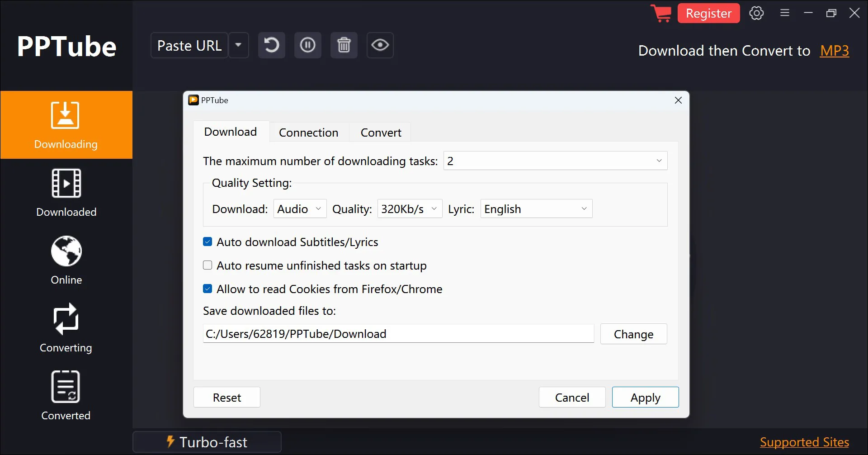
Task: Delete tasks using the trash icon
Action: tap(344, 45)
